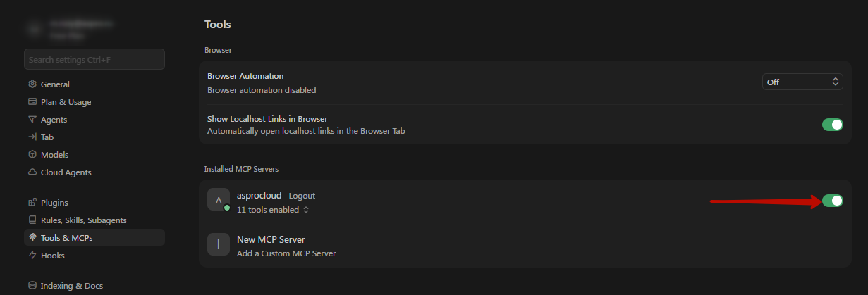This screenshot has height=295, width=868.
Task: Click the Agents icon in sidebar
Action: [x=32, y=120]
